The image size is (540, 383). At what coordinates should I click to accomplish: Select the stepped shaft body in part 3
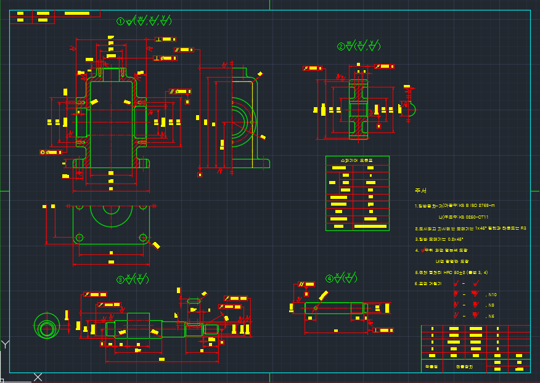click(x=162, y=326)
